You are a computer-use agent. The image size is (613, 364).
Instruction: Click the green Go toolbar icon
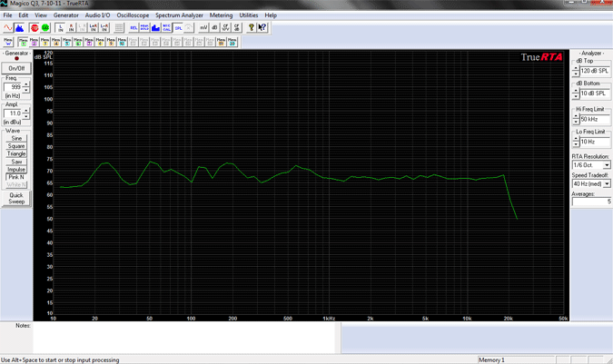[45, 28]
